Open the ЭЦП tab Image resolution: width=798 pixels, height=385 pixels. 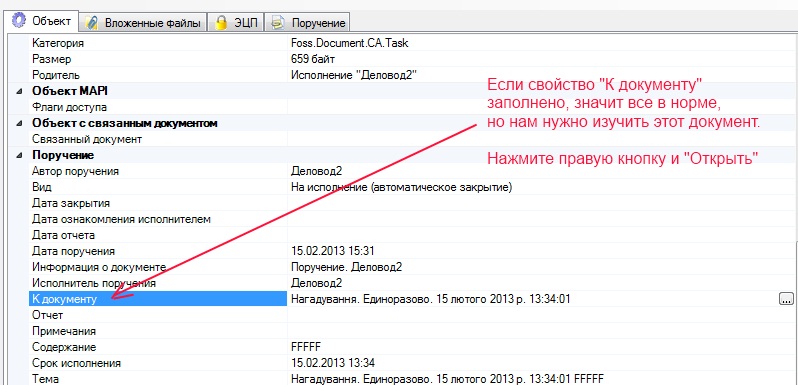236,22
